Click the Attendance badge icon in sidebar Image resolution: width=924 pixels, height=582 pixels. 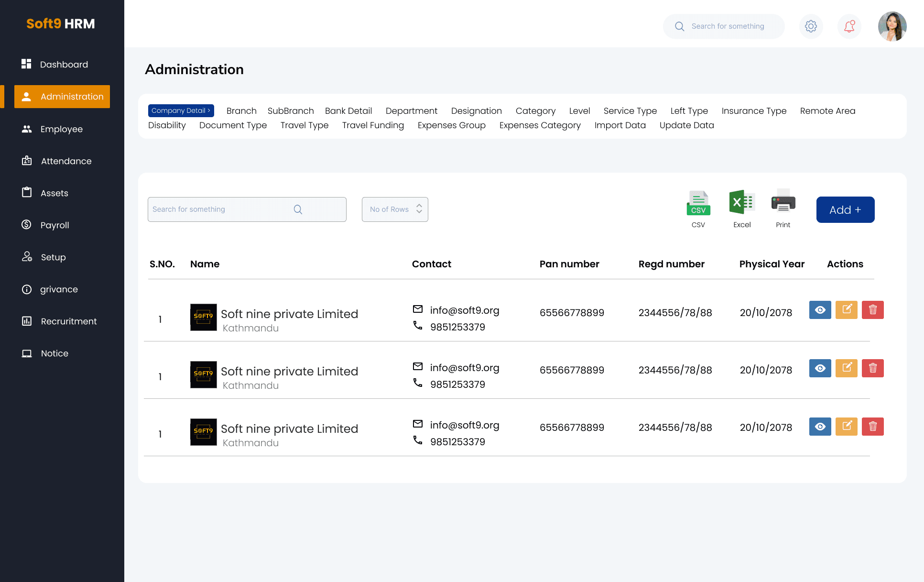click(x=27, y=161)
